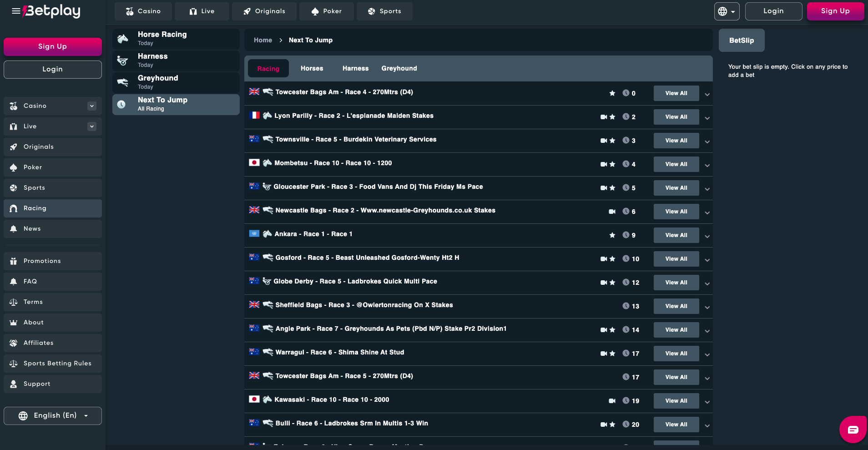Toggle star for Gosford Race 5
The width and height of the screenshot is (868, 450).
tap(612, 259)
